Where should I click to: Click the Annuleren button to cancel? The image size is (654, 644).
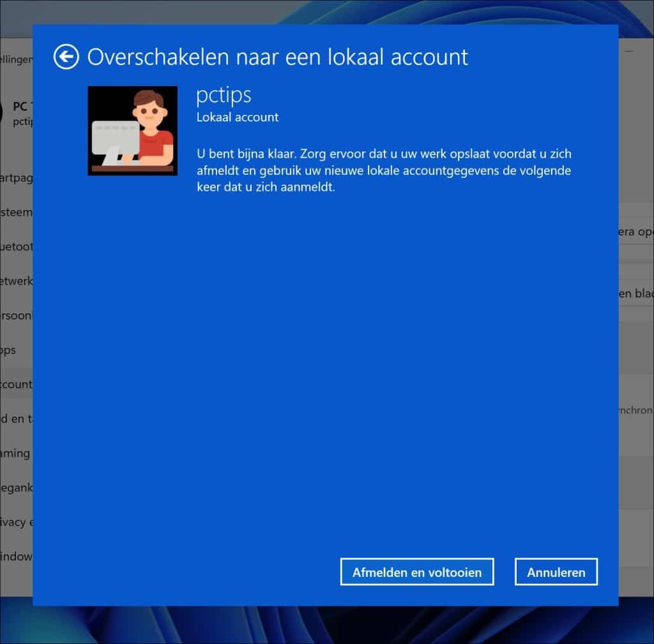pyautogui.click(x=556, y=572)
